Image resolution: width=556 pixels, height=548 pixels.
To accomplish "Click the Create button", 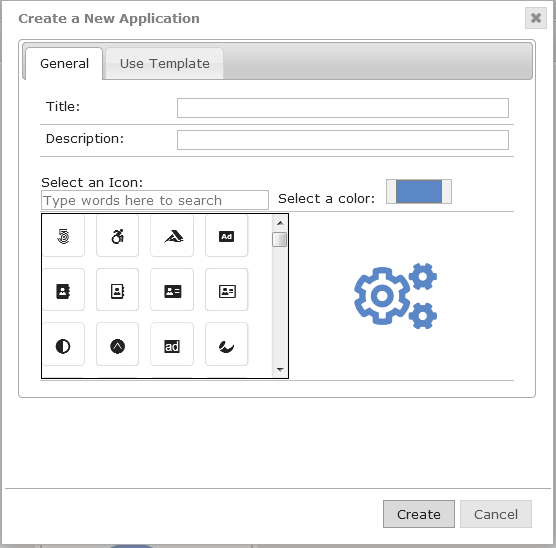I will (419, 514).
